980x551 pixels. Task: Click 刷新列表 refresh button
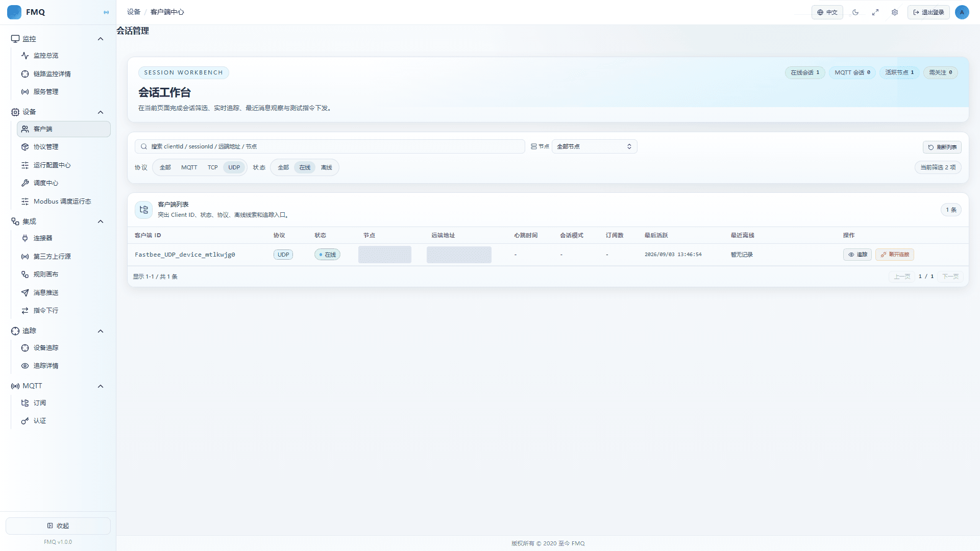pyautogui.click(x=942, y=147)
